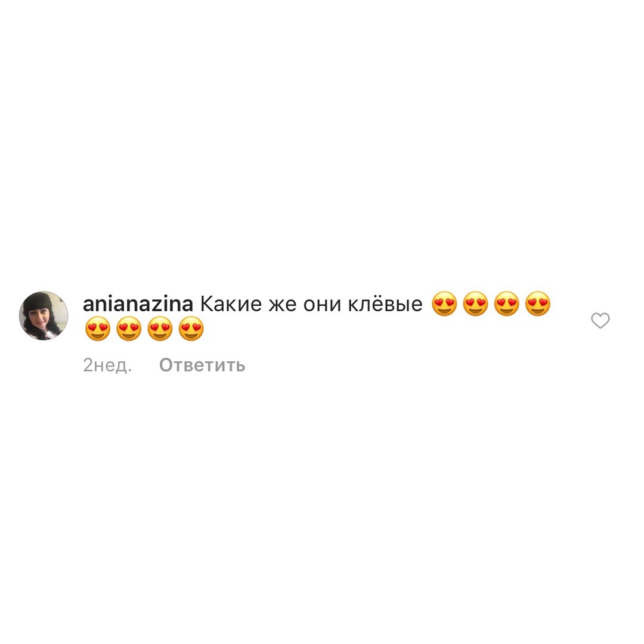The height and width of the screenshot is (644, 644).
Task: Open the anianazina username link
Action: click(138, 304)
